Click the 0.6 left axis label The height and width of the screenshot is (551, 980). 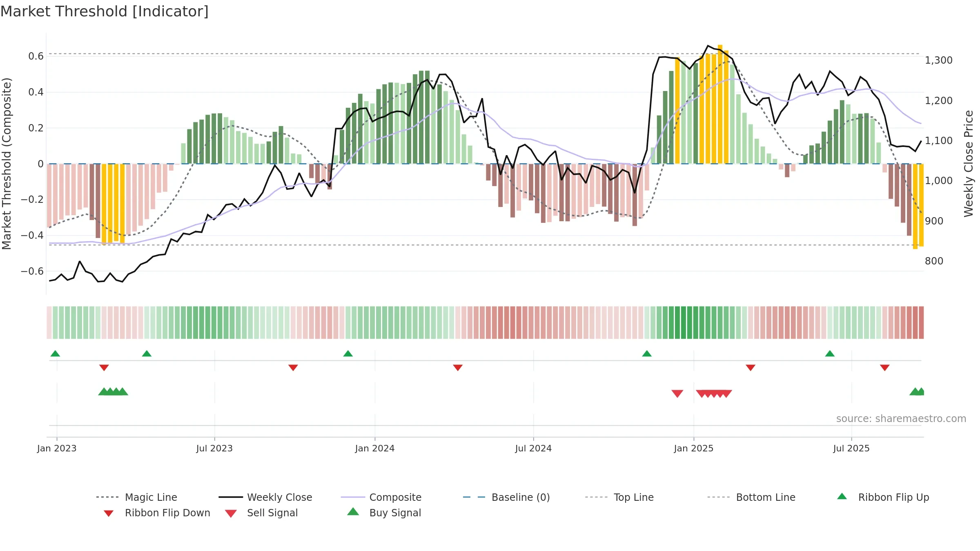click(x=36, y=56)
